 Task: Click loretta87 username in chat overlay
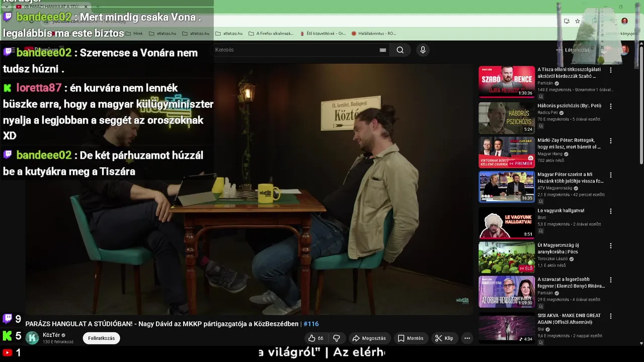39,88
